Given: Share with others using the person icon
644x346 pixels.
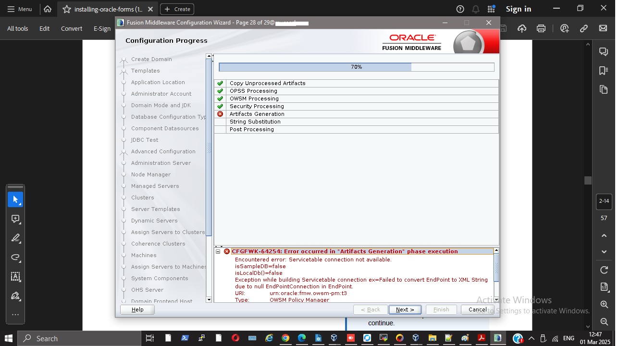Looking at the screenshot, I should point(565,28).
